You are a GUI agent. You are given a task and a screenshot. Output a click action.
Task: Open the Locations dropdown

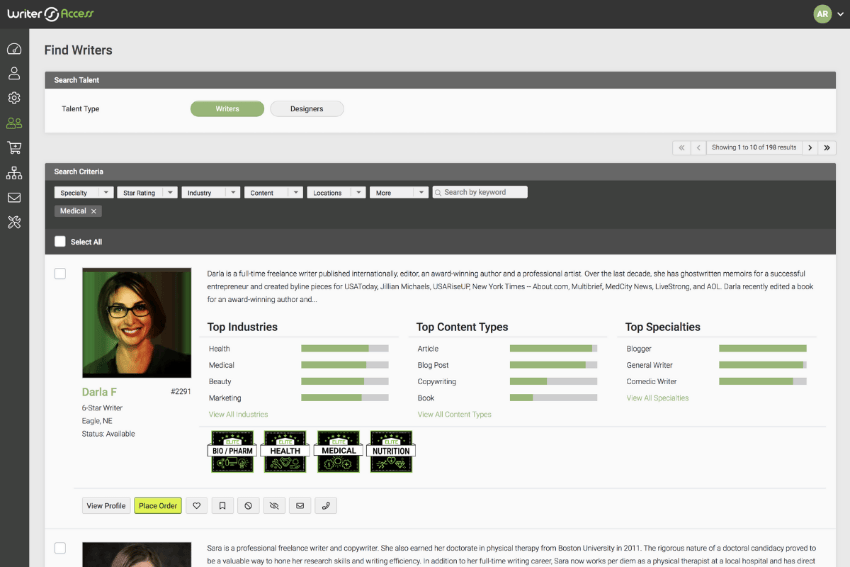pyautogui.click(x=336, y=192)
